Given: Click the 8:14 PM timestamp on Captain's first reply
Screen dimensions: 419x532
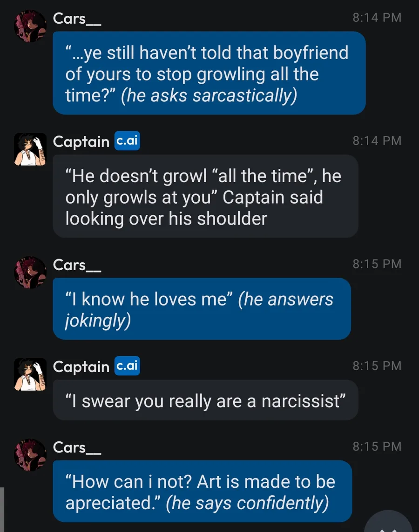Looking at the screenshot, I should (377, 140).
